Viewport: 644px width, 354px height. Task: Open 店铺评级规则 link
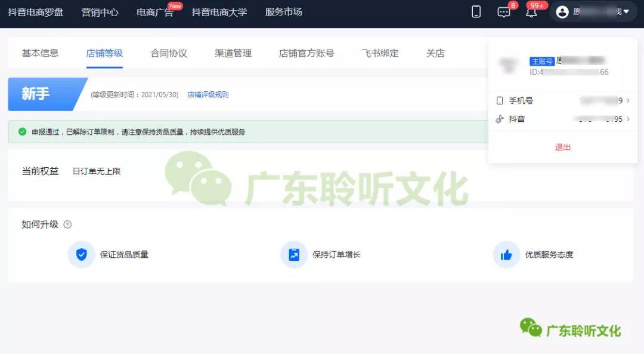pos(208,94)
